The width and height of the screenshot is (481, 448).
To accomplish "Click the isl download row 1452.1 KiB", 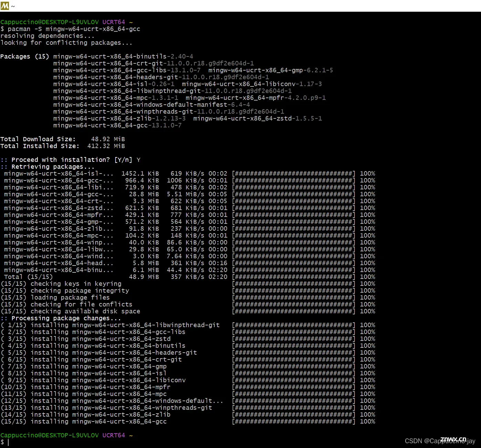I will (190, 174).
